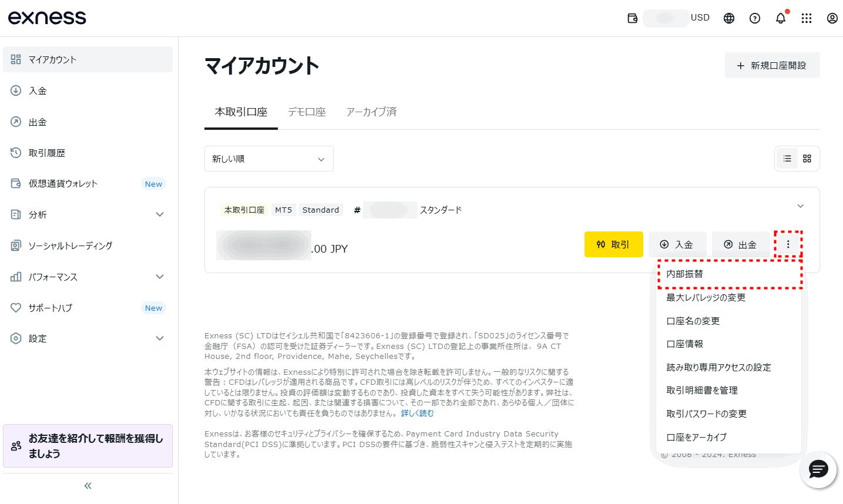Select the デモ口座 tab
This screenshot has height=504, width=843.
tap(307, 112)
